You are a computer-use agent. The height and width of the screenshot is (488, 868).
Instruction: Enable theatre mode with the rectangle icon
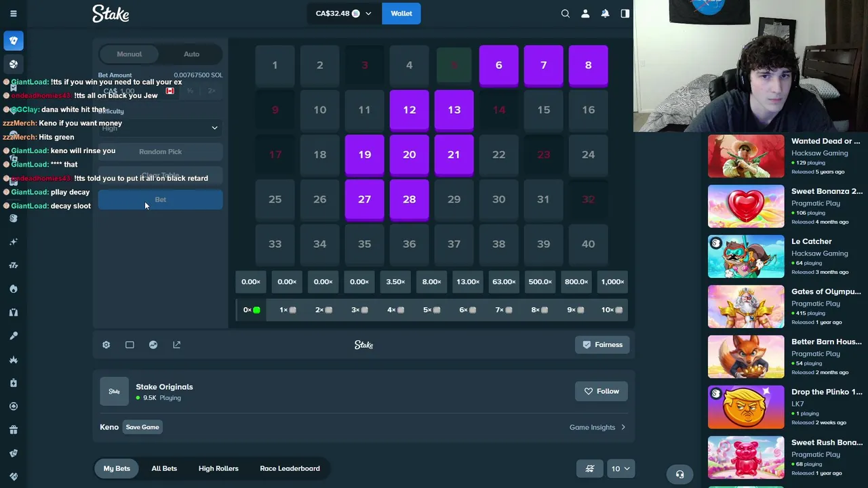130,345
